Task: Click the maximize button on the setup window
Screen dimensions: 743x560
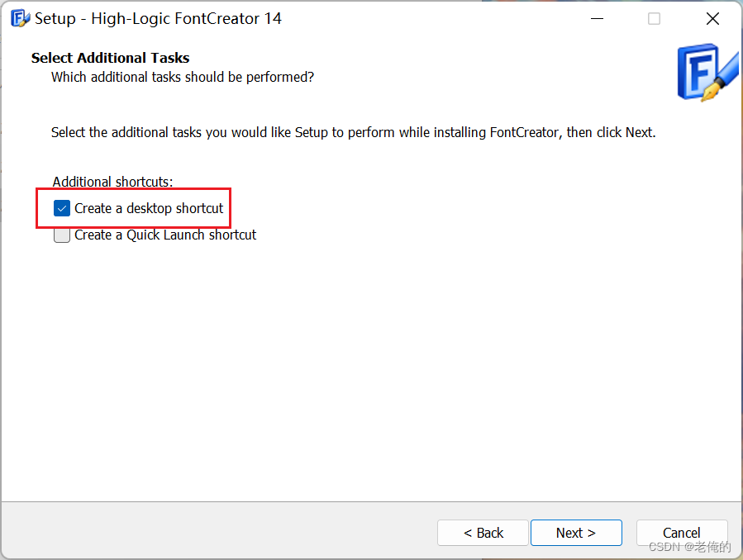Action: (655, 18)
